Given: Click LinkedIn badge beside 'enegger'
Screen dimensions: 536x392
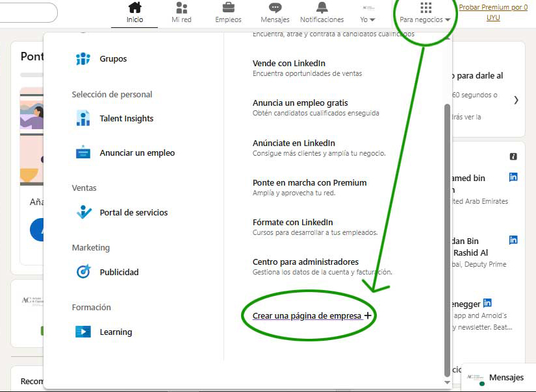Looking at the screenshot, I should tap(487, 303).
